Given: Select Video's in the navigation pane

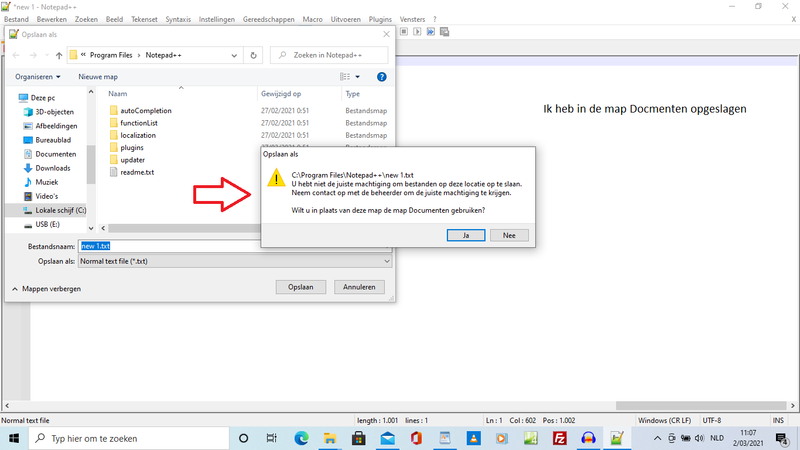Looking at the screenshot, I should (41, 196).
